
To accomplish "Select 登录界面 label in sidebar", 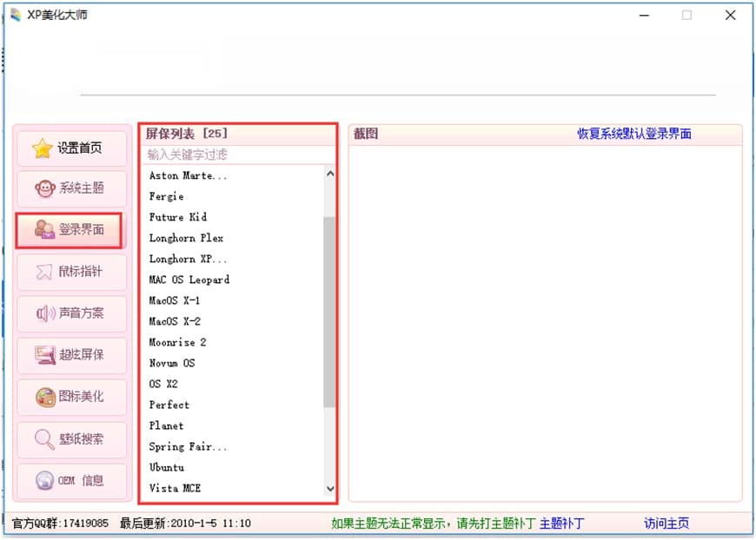I will [82, 229].
